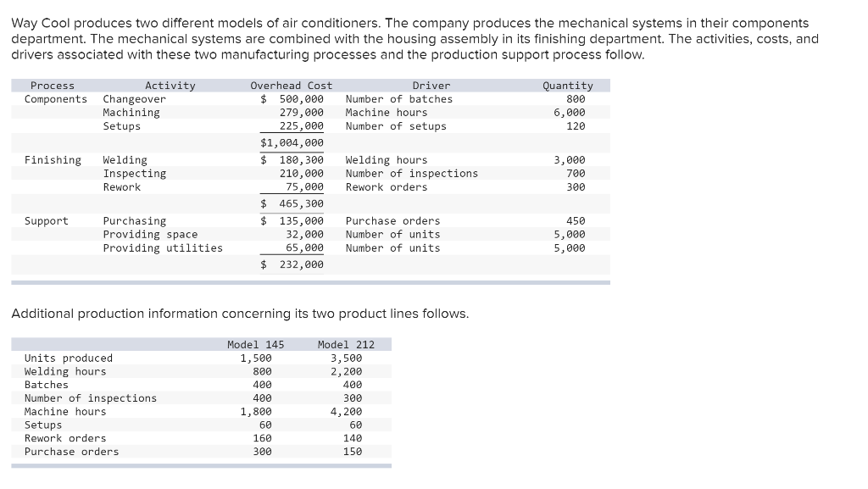Select the 'Process' column header
The height and width of the screenshot is (489, 868).
53,86
